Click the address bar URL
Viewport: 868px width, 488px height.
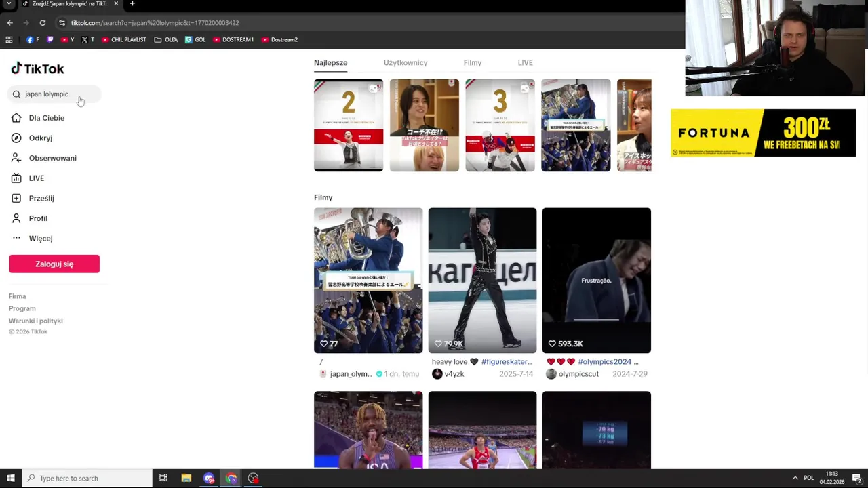(x=155, y=22)
